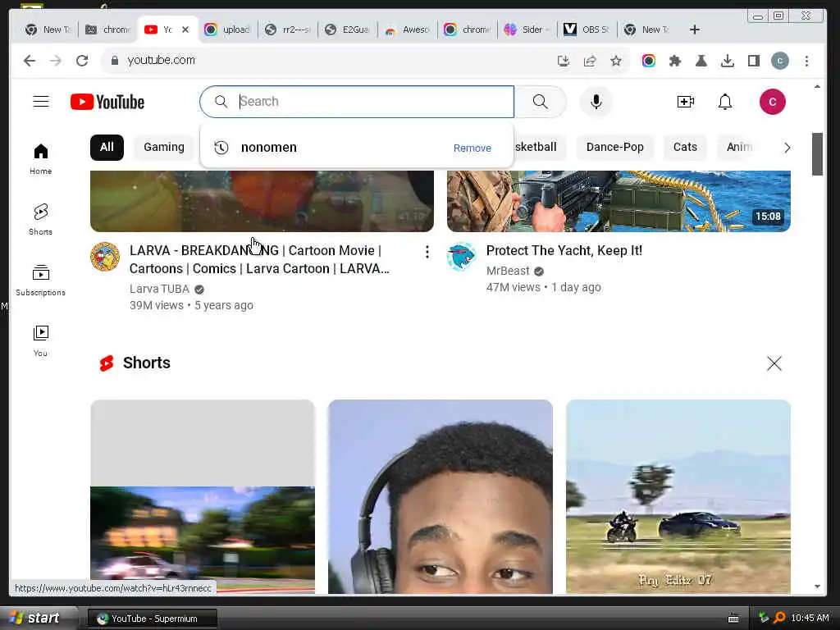Click the install app icon in address bar
Image resolution: width=840 pixels, height=630 pixels.
point(563,61)
